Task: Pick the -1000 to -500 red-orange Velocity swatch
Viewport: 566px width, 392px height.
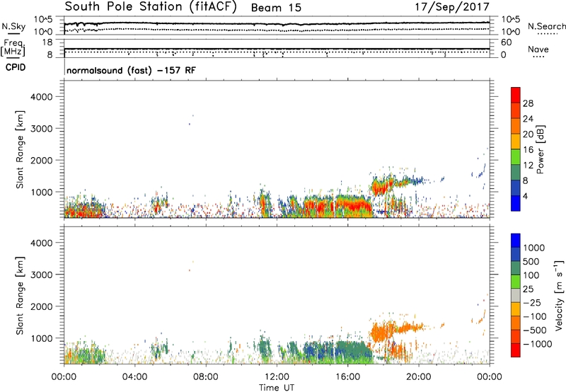Action: coord(516,337)
